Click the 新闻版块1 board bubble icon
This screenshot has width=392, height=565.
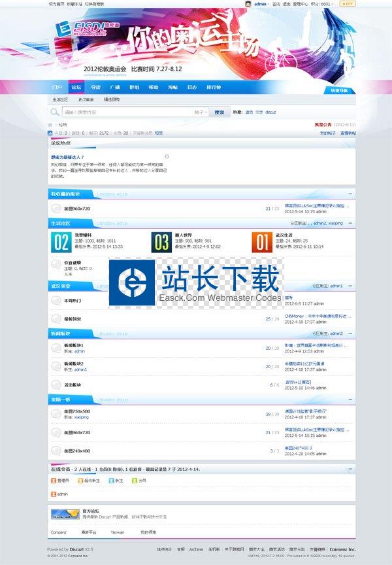click(56, 348)
